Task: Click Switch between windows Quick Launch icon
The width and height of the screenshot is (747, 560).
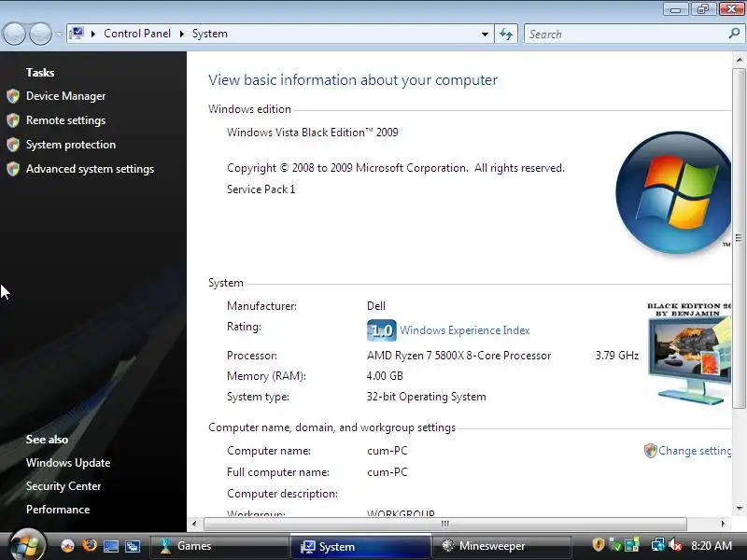Action: pyautogui.click(x=133, y=546)
